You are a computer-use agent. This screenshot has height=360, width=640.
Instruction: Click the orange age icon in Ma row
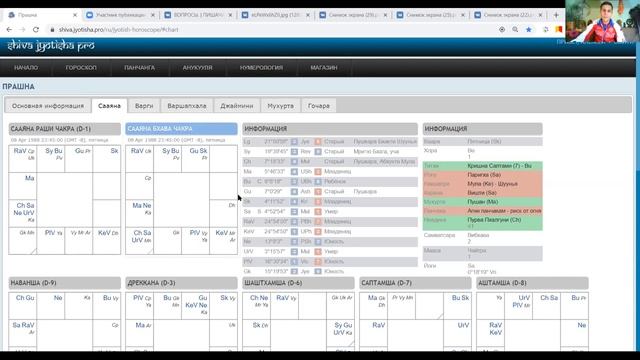click(318, 171)
